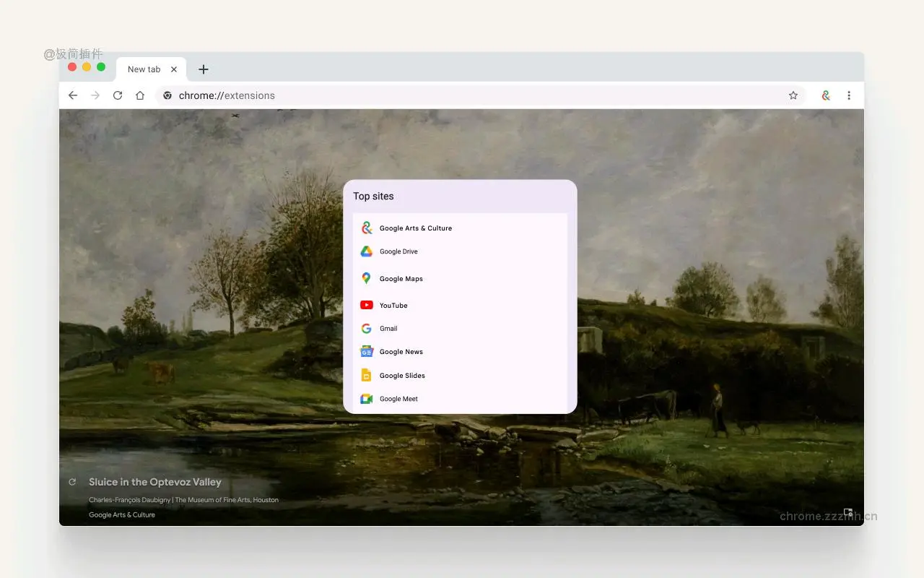
Task: Click the Google Arts & Culture link below artwork
Action: [121, 514]
